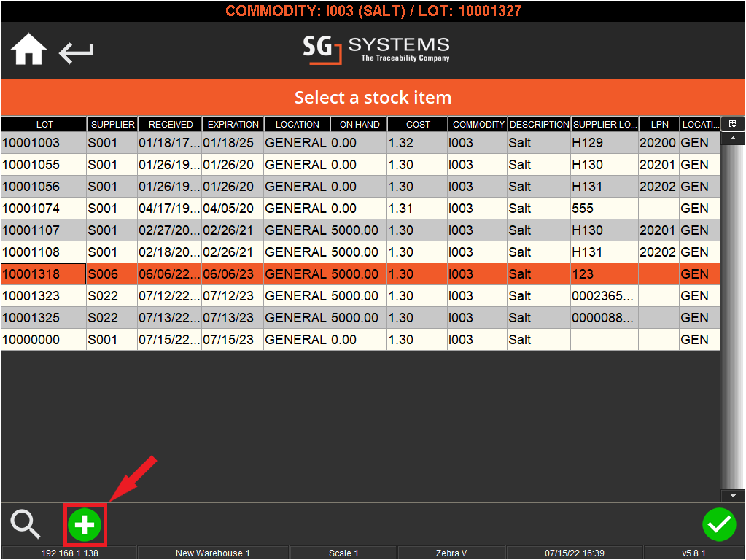Sort by the LOT column header

click(44, 124)
